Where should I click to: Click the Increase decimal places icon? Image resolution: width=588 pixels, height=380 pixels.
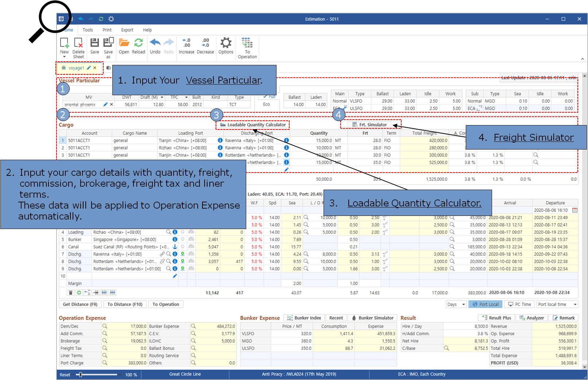coord(186,43)
